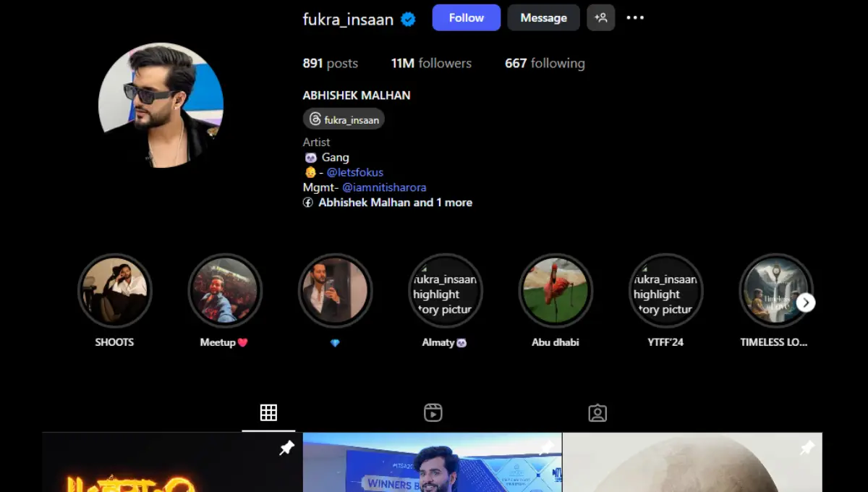
Task: View the 11M followers list
Action: tap(431, 64)
